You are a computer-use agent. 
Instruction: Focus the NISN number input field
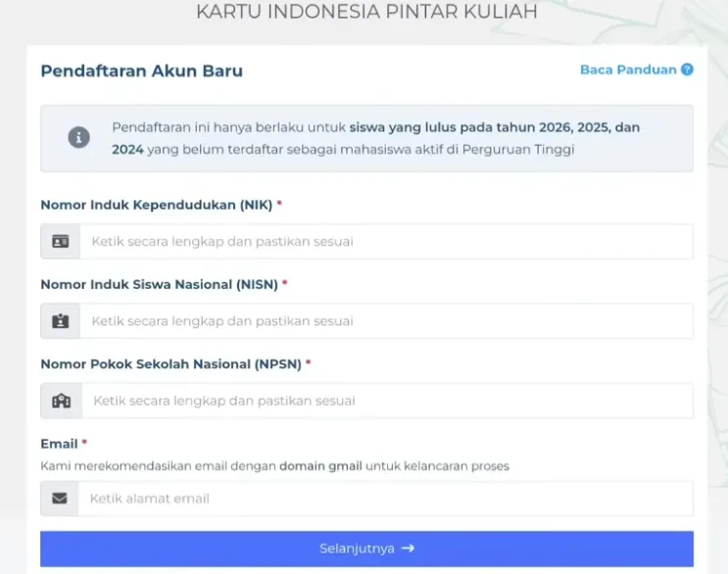pos(386,321)
